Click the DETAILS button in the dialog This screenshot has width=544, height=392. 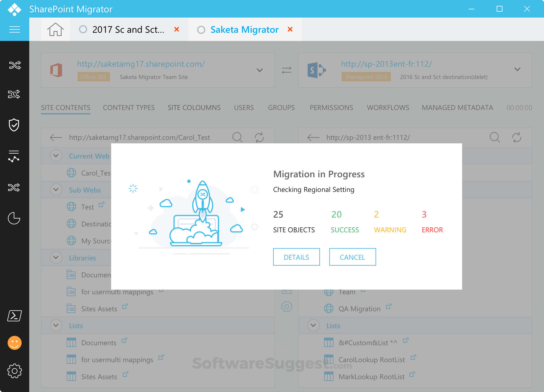pos(296,257)
